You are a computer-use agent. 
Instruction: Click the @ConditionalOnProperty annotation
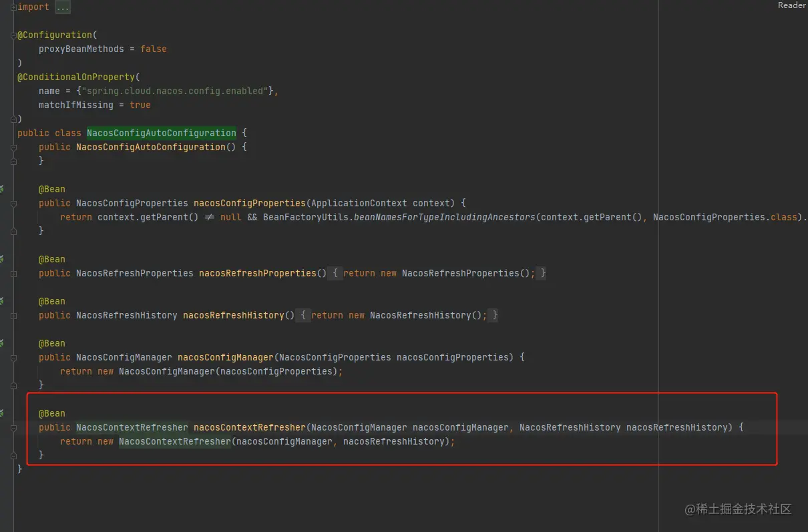pyautogui.click(x=76, y=77)
